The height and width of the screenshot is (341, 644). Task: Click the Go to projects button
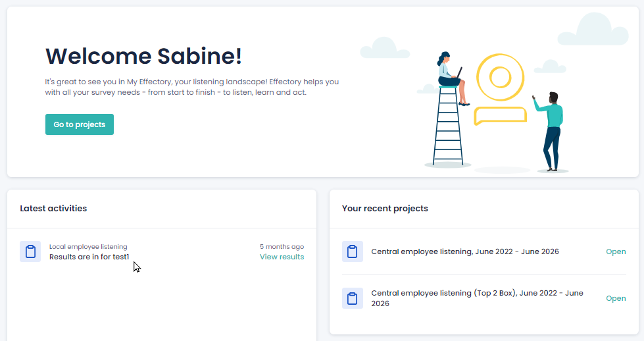pyautogui.click(x=80, y=124)
